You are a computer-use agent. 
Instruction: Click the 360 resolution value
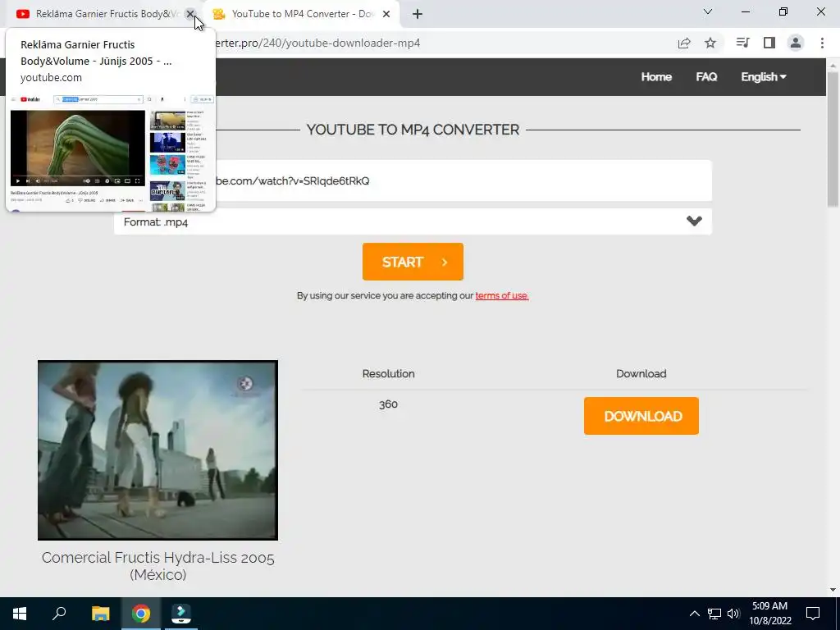pyautogui.click(x=388, y=404)
